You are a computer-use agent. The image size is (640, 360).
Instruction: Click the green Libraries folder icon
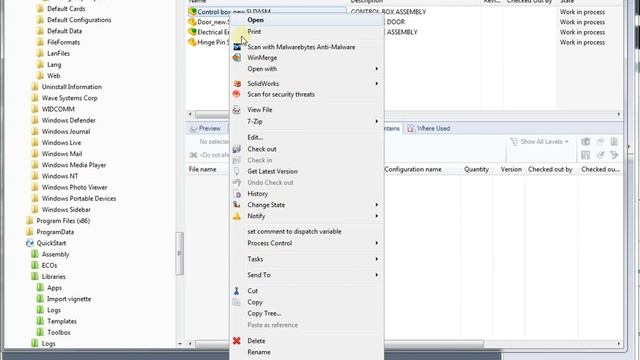click(x=35, y=276)
